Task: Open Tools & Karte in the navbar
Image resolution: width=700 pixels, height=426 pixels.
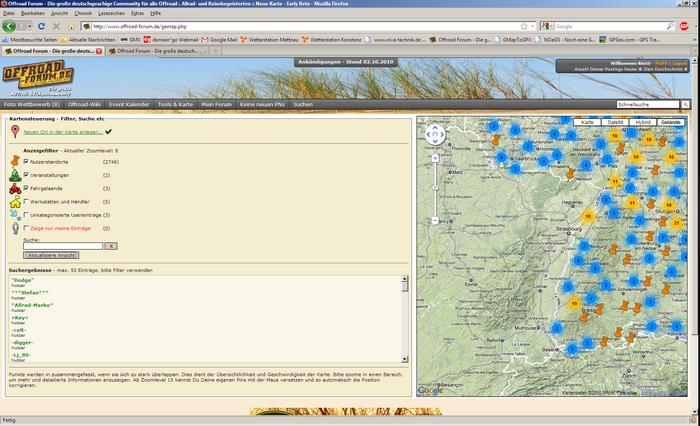Action: point(175,104)
